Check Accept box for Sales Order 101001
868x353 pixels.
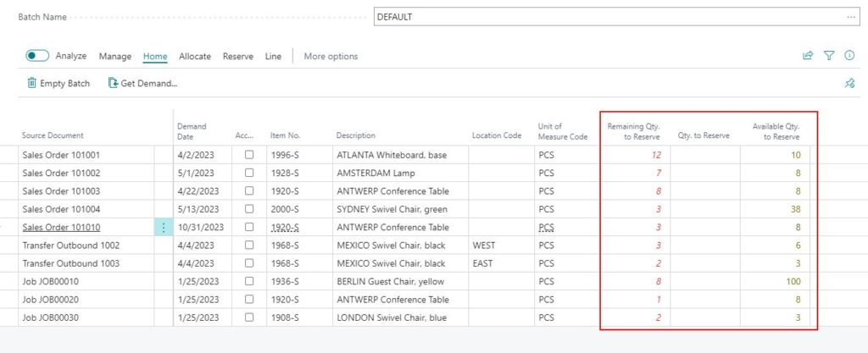249,155
